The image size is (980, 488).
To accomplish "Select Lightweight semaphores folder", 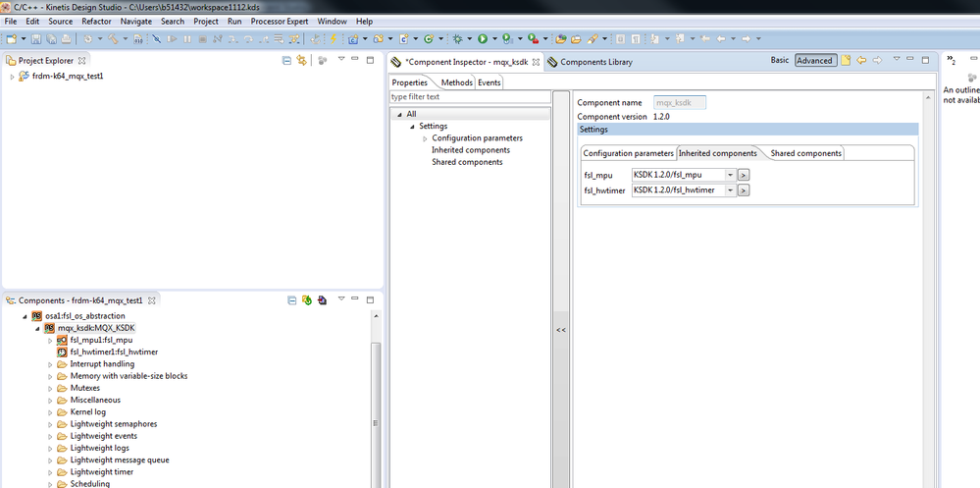I will point(113,424).
